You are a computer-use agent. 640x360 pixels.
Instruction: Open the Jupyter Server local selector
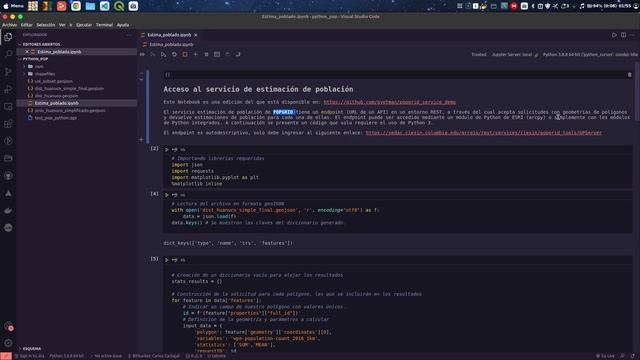514,55
